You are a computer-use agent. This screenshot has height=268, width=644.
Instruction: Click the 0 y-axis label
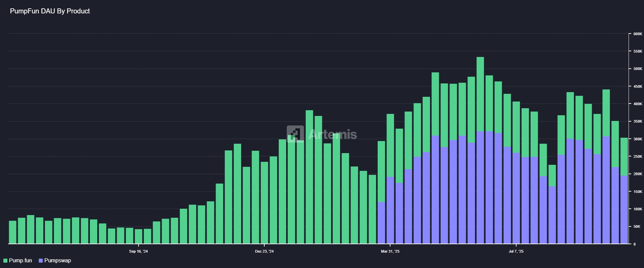click(634, 244)
